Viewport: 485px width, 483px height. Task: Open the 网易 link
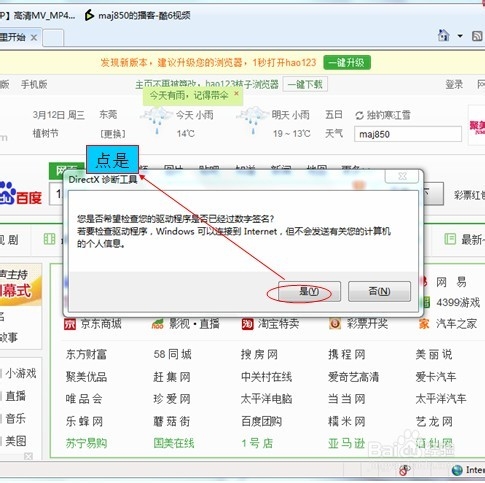[451, 282]
